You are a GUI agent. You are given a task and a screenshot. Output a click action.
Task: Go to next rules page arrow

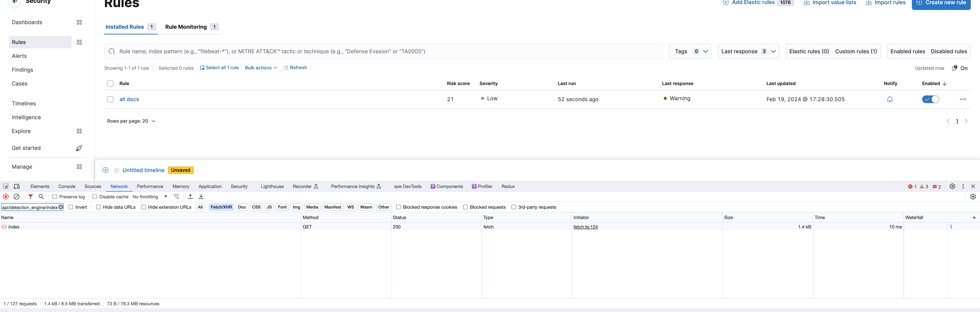click(x=966, y=122)
